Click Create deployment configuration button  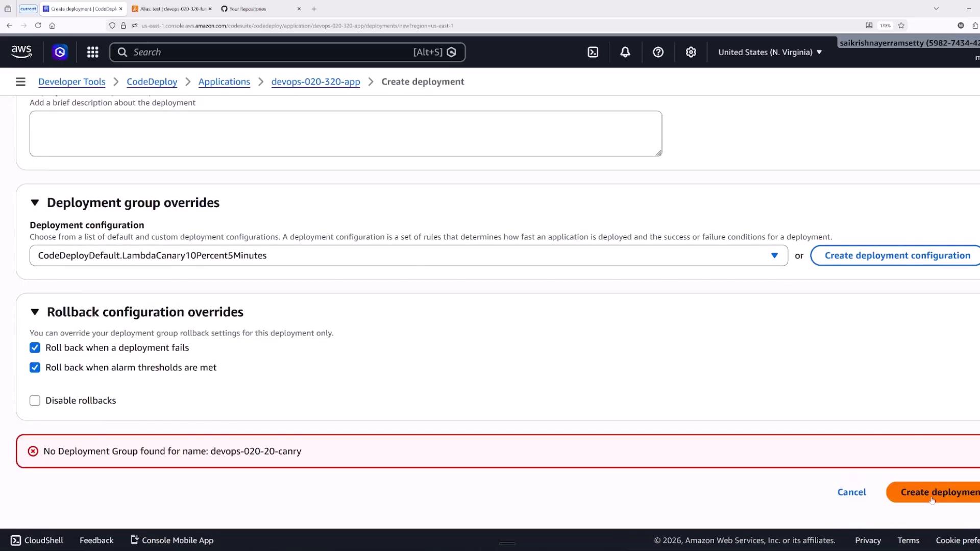pos(897,256)
